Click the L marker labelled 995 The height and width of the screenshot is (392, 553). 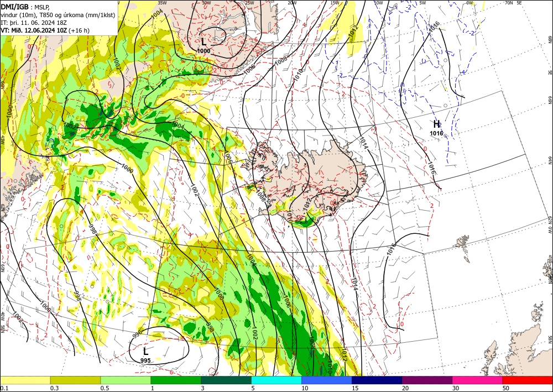[x=145, y=352]
